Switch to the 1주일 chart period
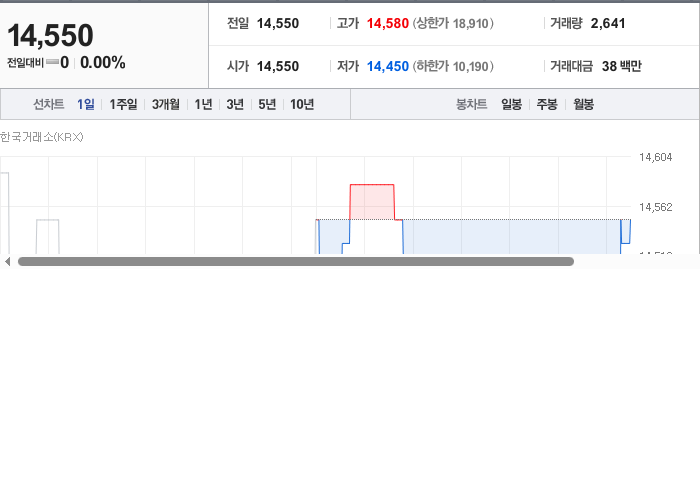 coord(123,104)
